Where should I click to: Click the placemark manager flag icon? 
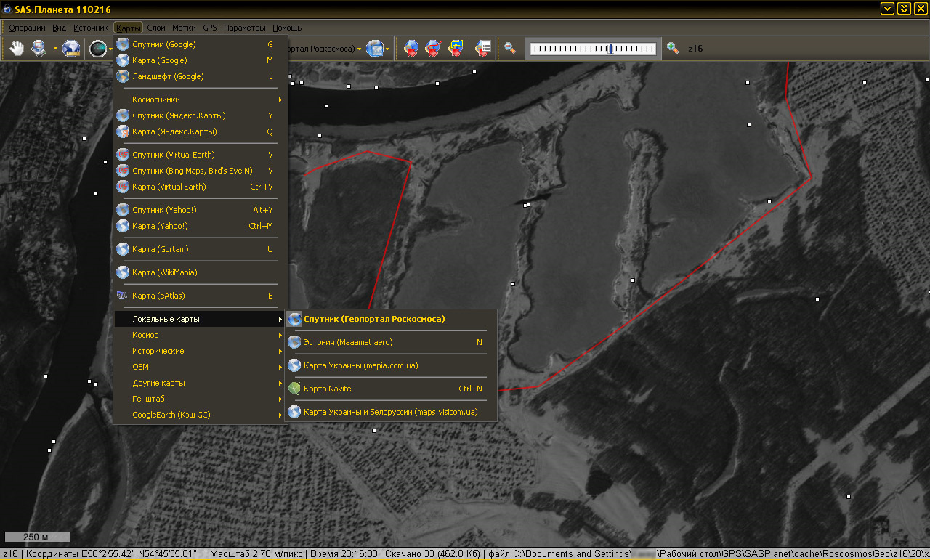(456, 49)
